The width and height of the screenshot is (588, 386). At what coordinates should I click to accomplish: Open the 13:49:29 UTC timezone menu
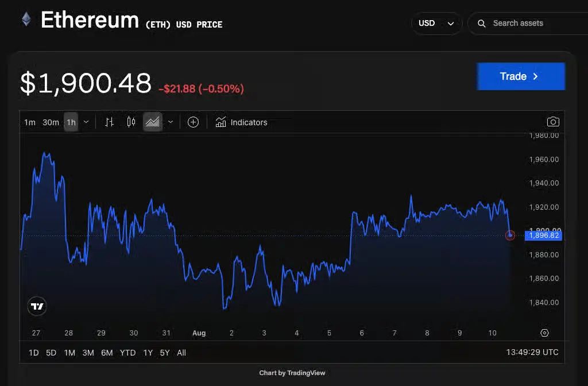pos(532,352)
